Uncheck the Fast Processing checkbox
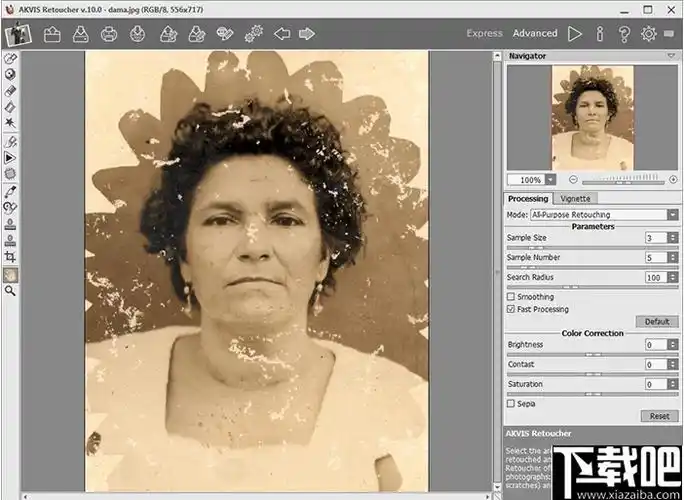 coord(512,310)
